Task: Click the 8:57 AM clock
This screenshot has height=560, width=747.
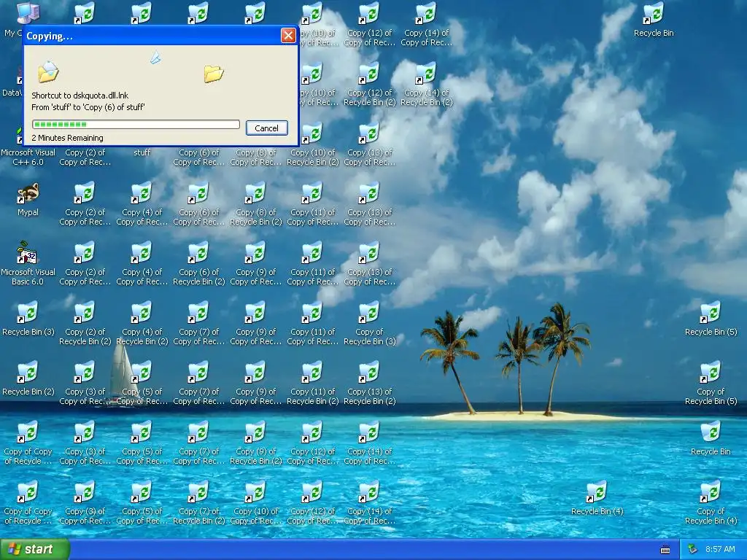Action: pyautogui.click(x=720, y=550)
